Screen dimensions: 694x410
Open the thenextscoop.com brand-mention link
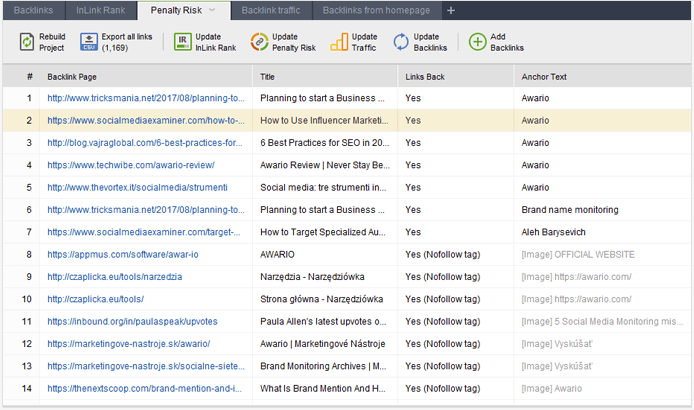(144, 388)
